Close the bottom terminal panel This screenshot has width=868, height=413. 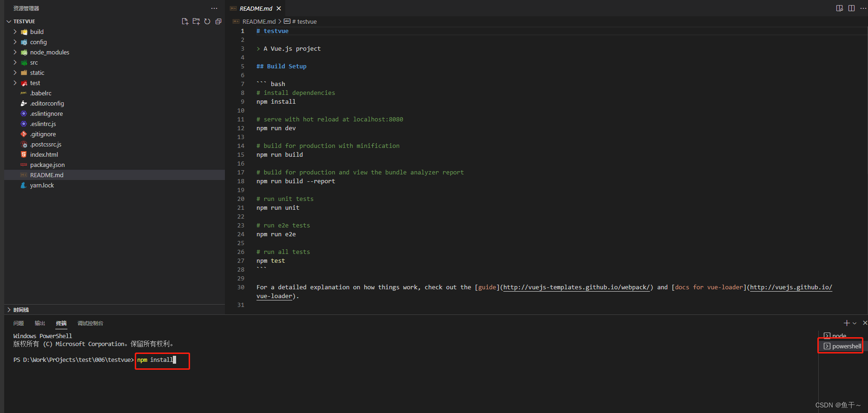(865, 323)
